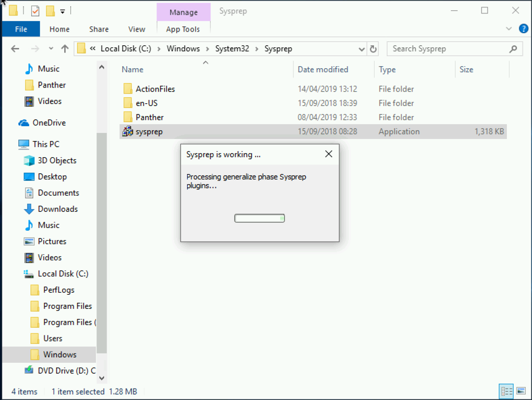The height and width of the screenshot is (400, 532).
Task: Open first Videos item in navigation pane
Action: tap(49, 101)
